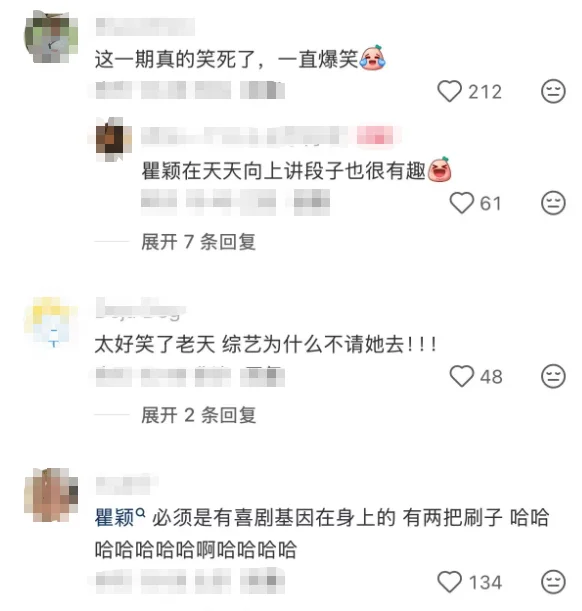582x611 pixels.
Task: Open avatar of the 瞿颖在天天向上 reply author
Action: (x=114, y=138)
